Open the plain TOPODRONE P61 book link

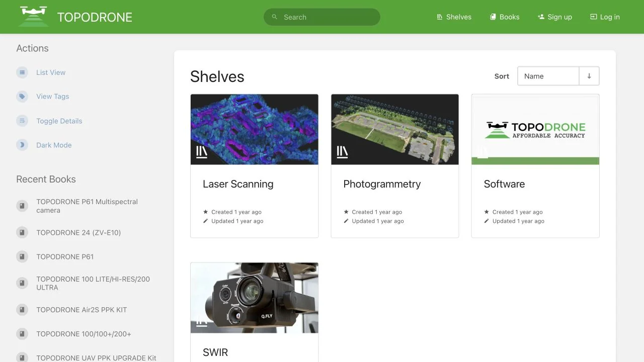65,256
